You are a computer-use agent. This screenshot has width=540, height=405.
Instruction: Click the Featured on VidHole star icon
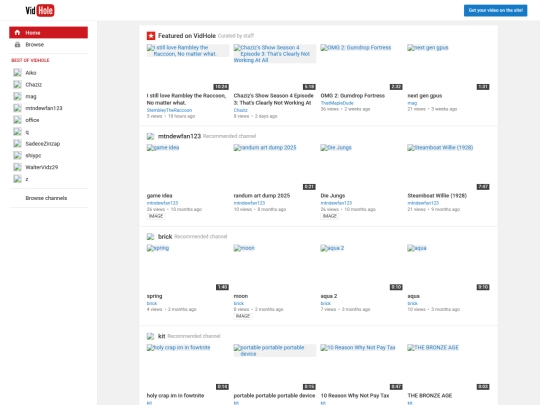[151, 36]
